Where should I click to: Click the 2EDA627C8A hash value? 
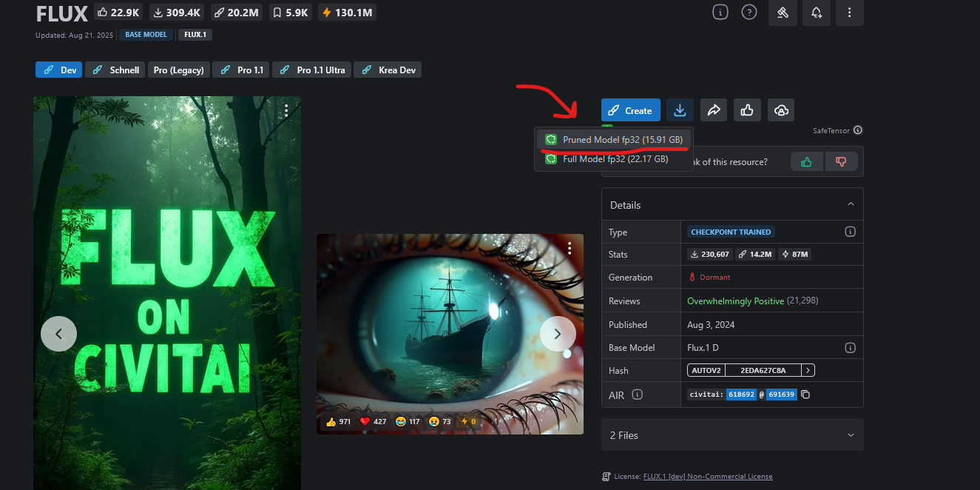pyautogui.click(x=763, y=370)
